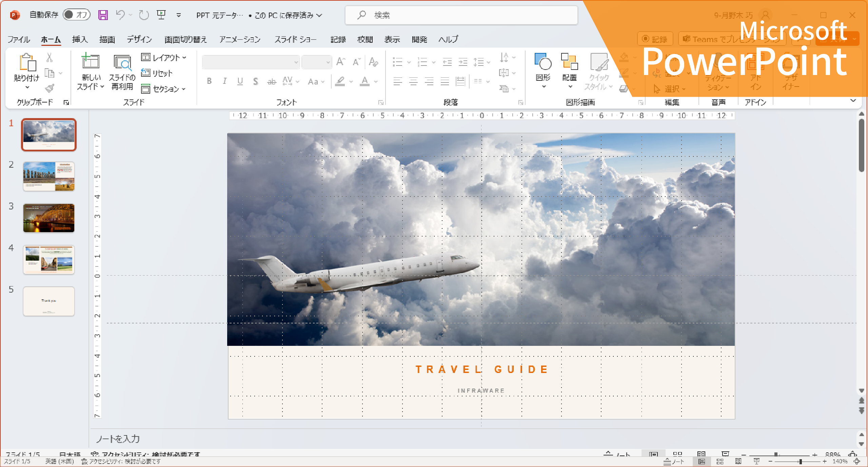868x467 pixels.
Task: Toggle the Notes (ノート) pane button
Action: click(x=674, y=462)
